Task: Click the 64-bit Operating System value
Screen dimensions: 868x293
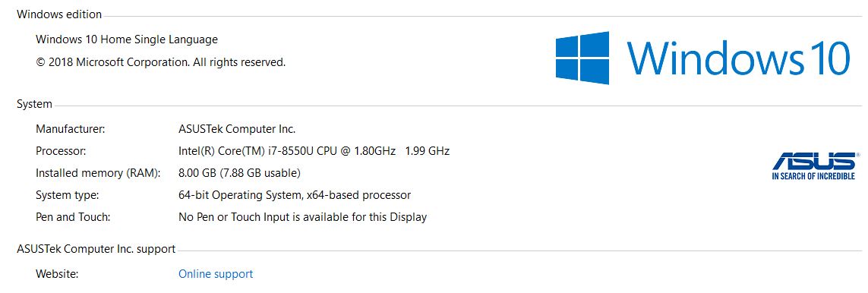Action: pos(295,195)
